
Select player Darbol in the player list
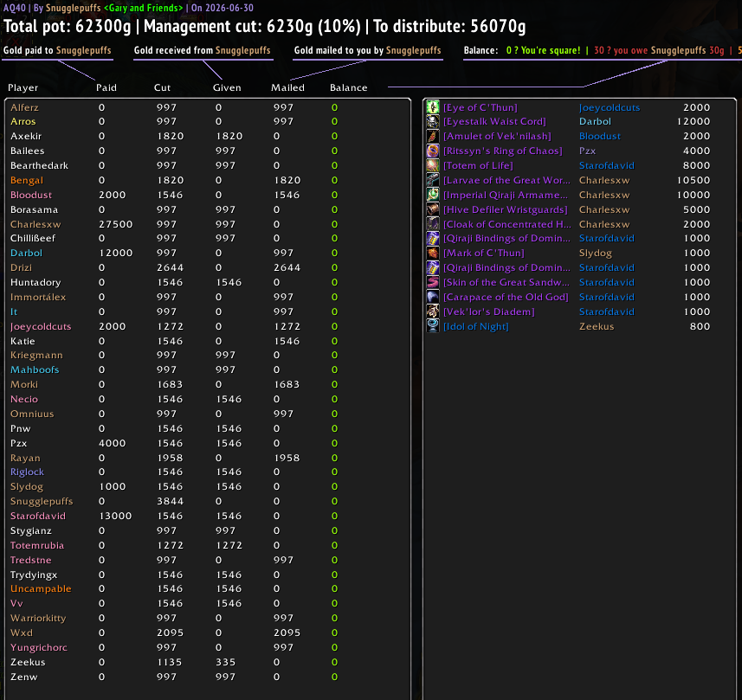tap(26, 253)
